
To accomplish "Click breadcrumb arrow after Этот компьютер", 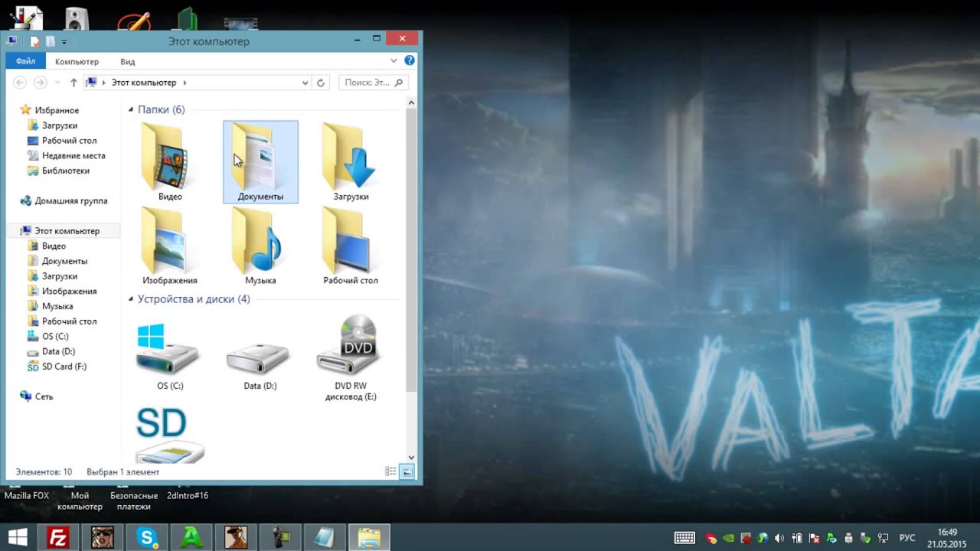I will (x=185, y=83).
